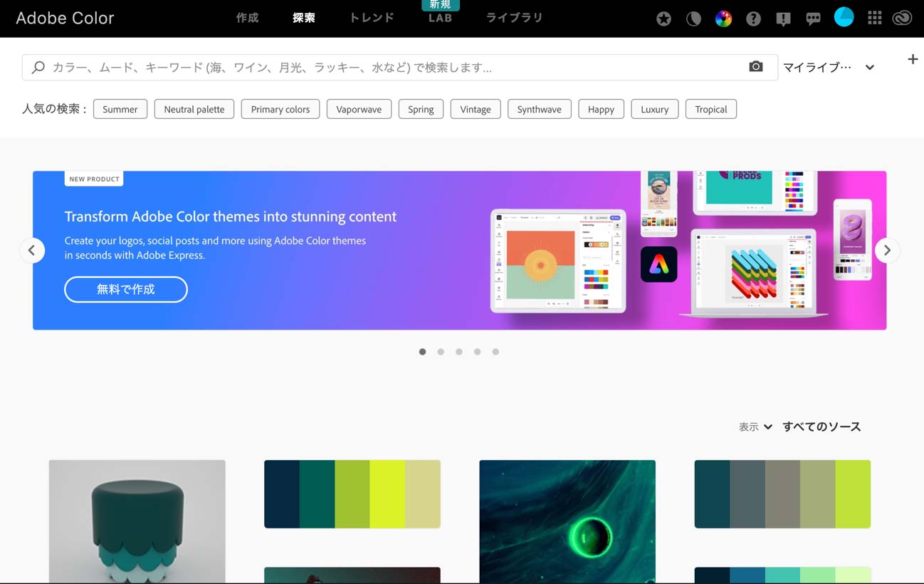Go to previous banner slide arrow
This screenshot has height=584, width=924.
pyautogui.click(x=31, y=250)
